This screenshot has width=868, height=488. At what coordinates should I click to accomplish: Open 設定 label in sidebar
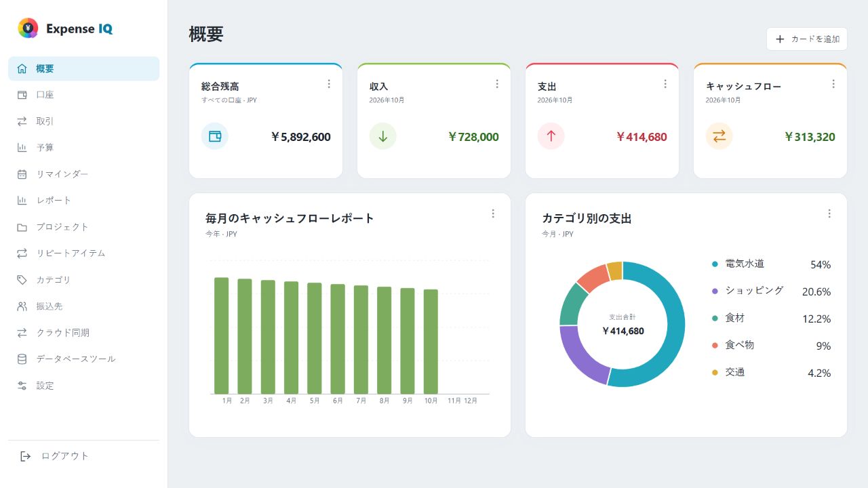click(45, 386)
